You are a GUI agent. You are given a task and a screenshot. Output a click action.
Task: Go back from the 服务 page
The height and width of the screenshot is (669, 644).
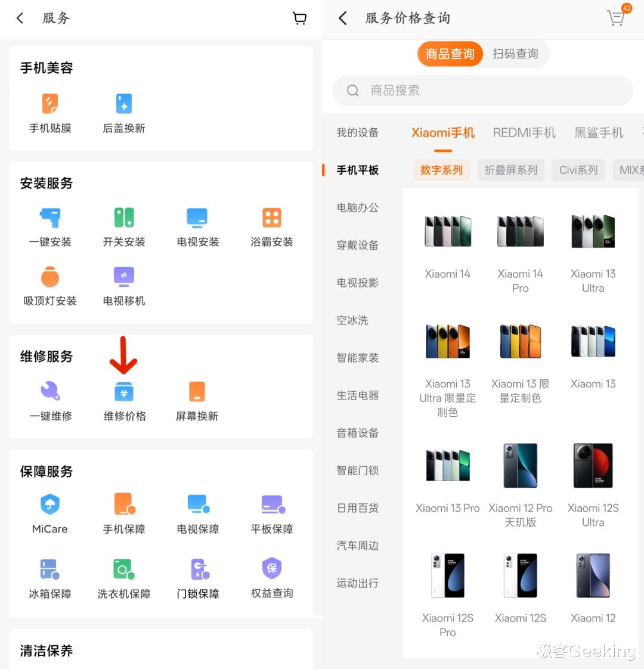tap(20, 18)
